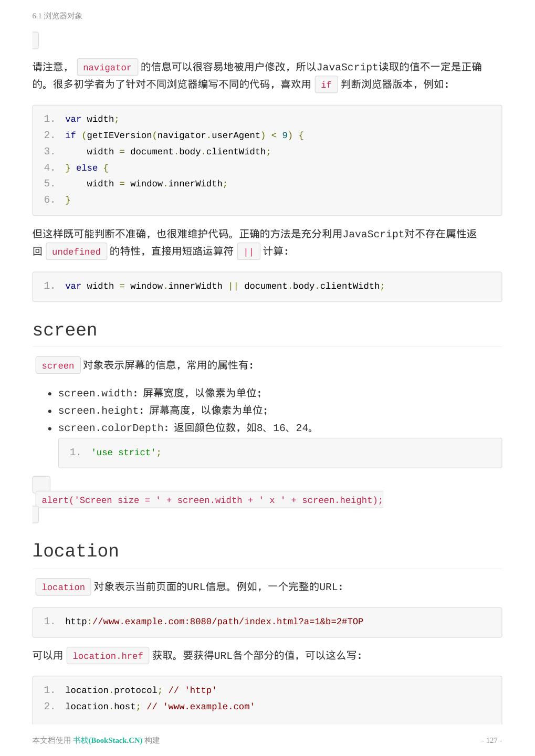The height and width of the screenshot is (756, 535).
Task: Click the screen.colorDepth bullet item
Action: tap(186, 428)
